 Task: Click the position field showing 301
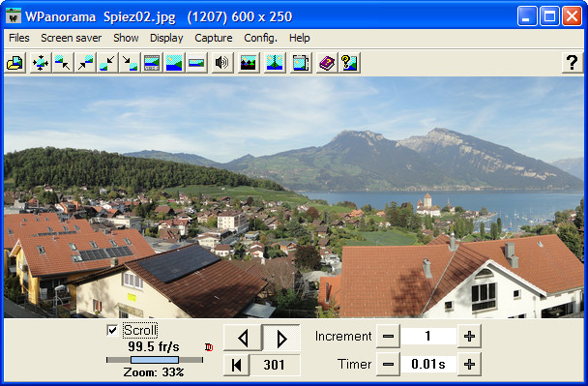[x=275, y=365]
